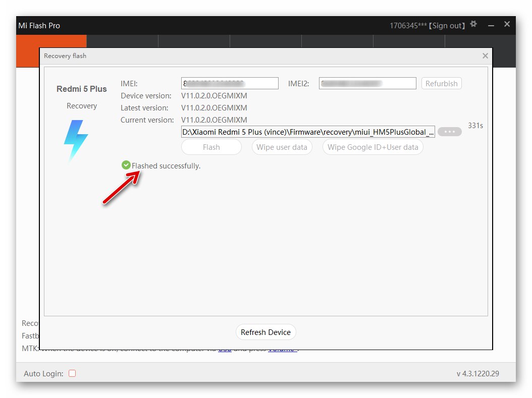Click the Device version value V11.0.2.0.OEGMIXM
Viewport: 532px width, 398px height.
tap(214, 96)
